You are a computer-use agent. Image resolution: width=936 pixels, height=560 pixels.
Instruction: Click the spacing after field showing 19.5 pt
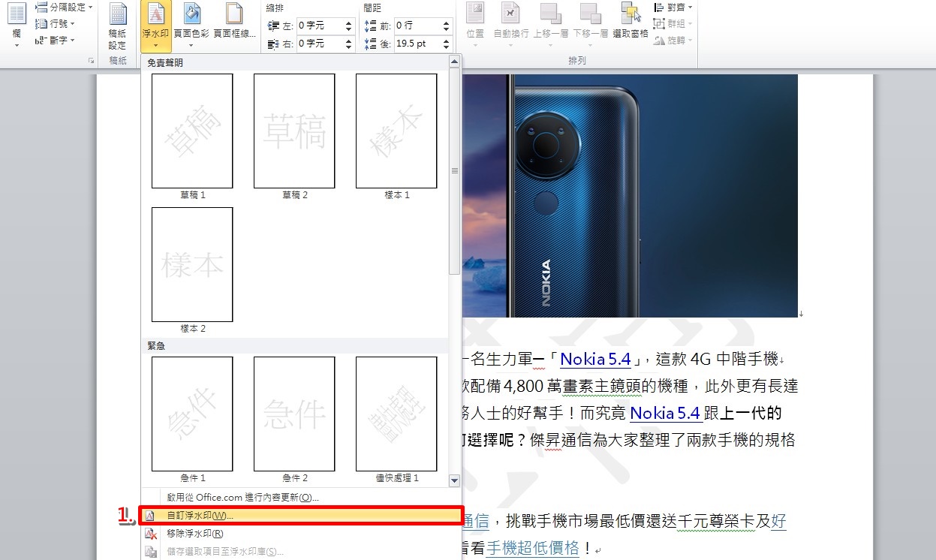click(418, 44)
